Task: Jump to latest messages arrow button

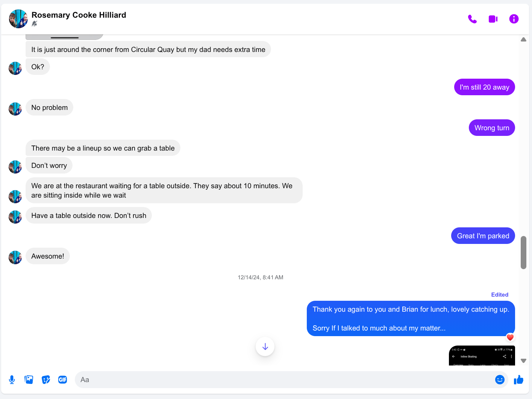Action: click(x=265, y=347)
